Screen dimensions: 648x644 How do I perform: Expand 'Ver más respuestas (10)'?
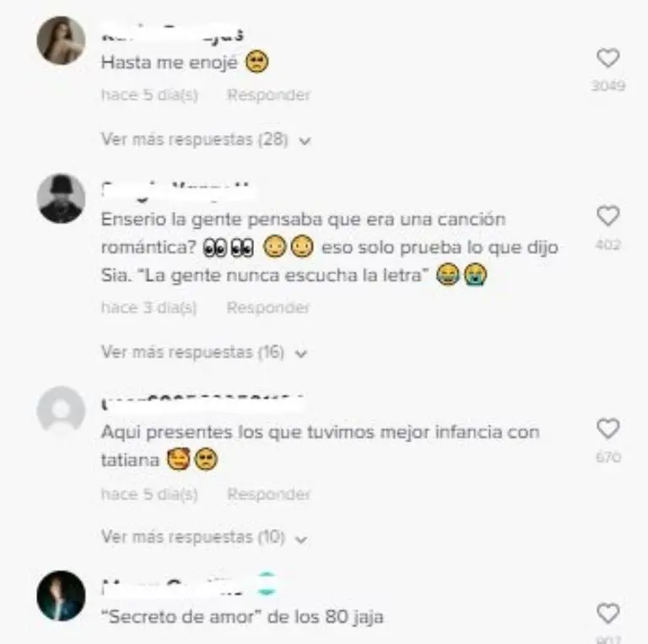(204, 538)
